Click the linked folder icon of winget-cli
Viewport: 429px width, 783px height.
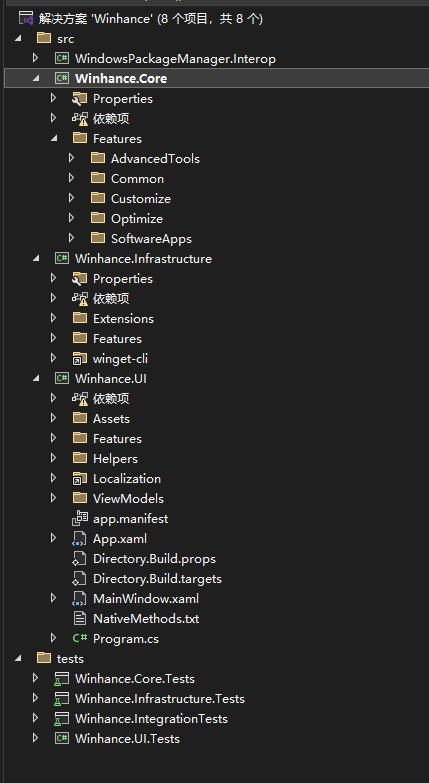coord(80,359)
